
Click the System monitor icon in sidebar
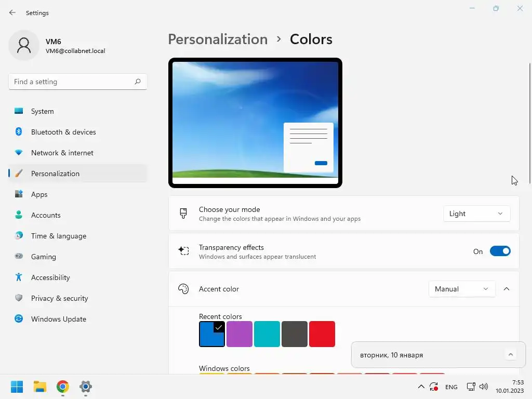pos(19,111)
